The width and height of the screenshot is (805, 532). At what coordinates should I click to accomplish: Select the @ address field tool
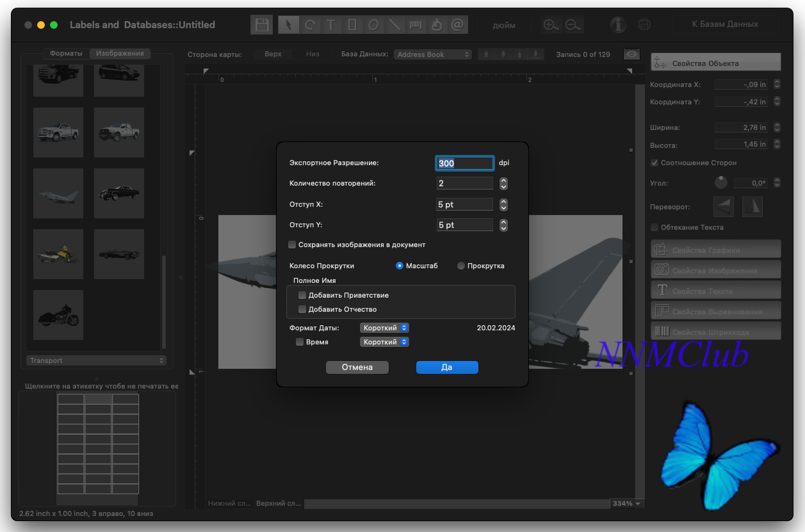(x=457, y=25)
